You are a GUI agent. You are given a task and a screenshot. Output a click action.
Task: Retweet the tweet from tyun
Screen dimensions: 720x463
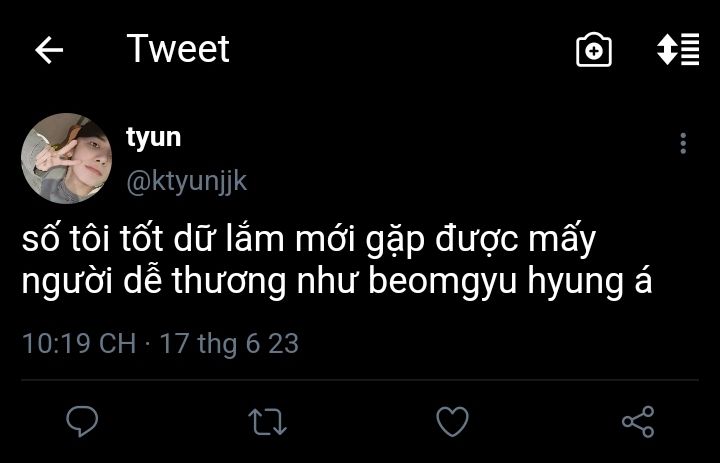click(267, 421)
